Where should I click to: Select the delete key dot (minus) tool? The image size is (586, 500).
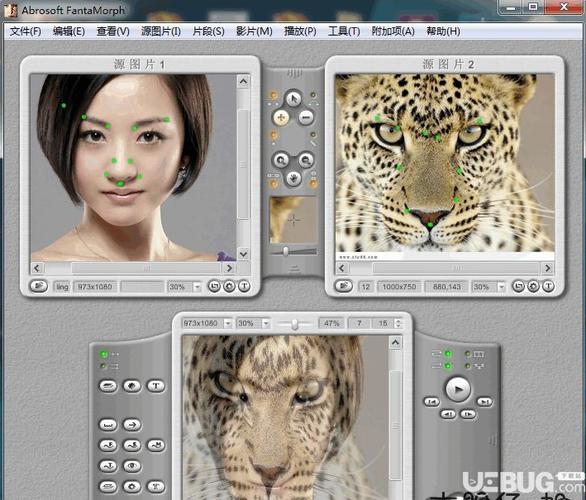tap(306, 117)
